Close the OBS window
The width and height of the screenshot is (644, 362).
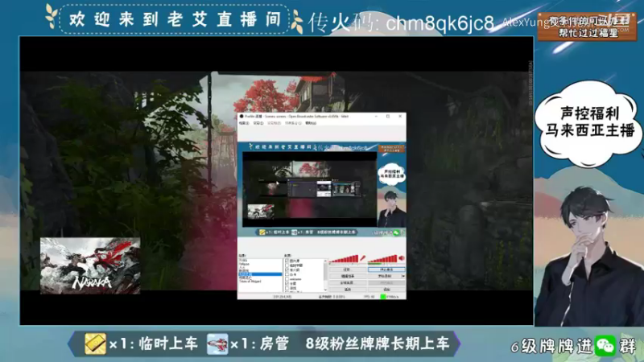click(x=400, y=117)
